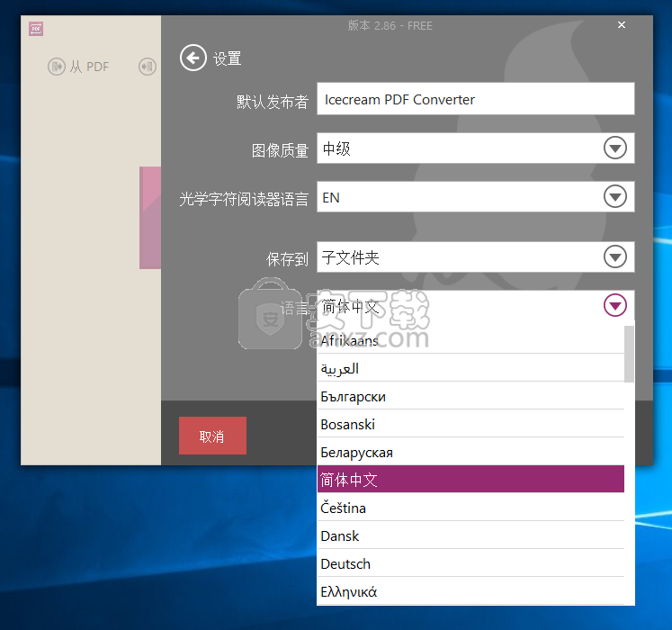Expand the 保存到 dropdown arrow

(615, 256)
